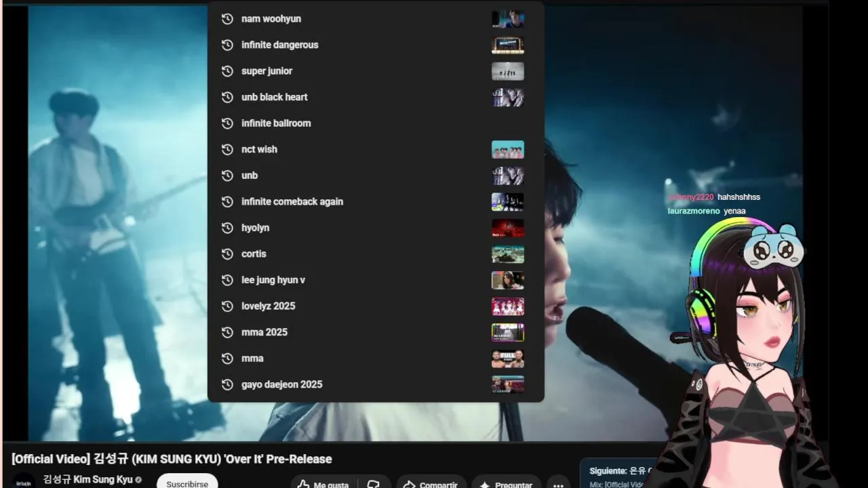The width and height of the screenshot is (868, 488).
Task: Open thumbnail for 'gayo daejeon 2025' suggestion
Action: (x=508, y=384)
